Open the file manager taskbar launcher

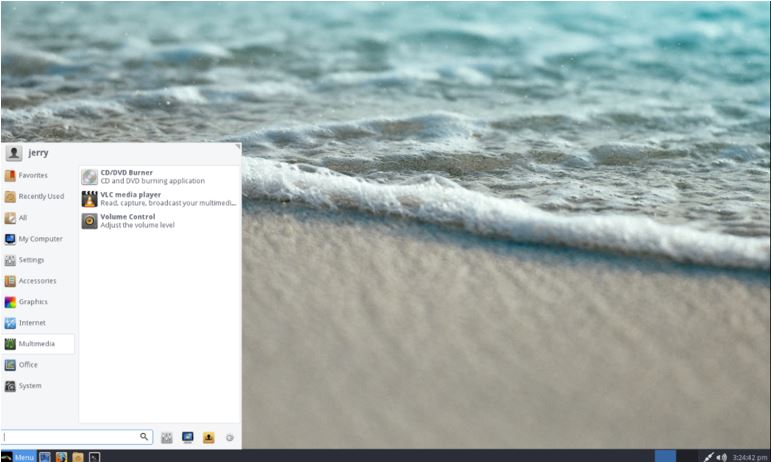click(77, 457)
